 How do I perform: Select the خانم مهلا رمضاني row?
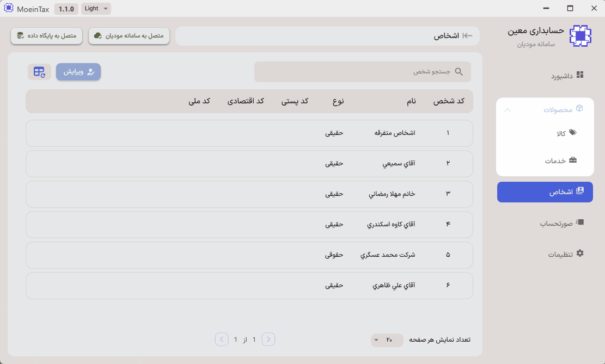(x=249, y=194)
